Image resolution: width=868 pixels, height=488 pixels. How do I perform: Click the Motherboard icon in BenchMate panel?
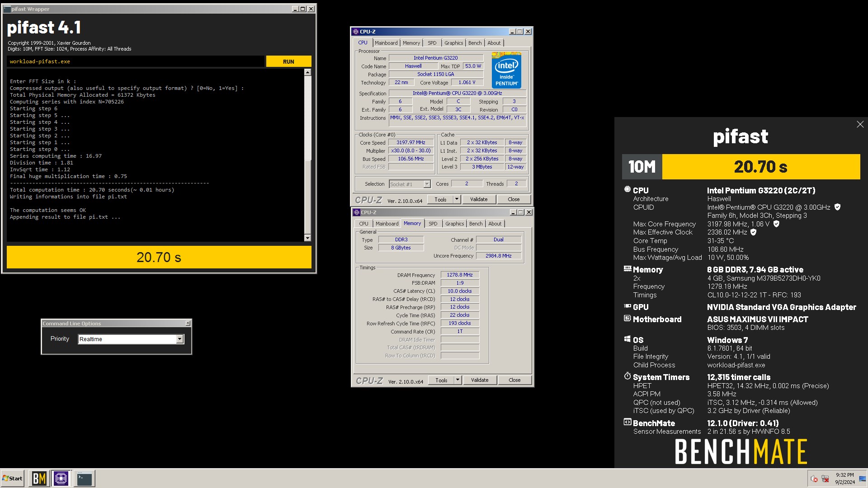(x=627, y=319)
